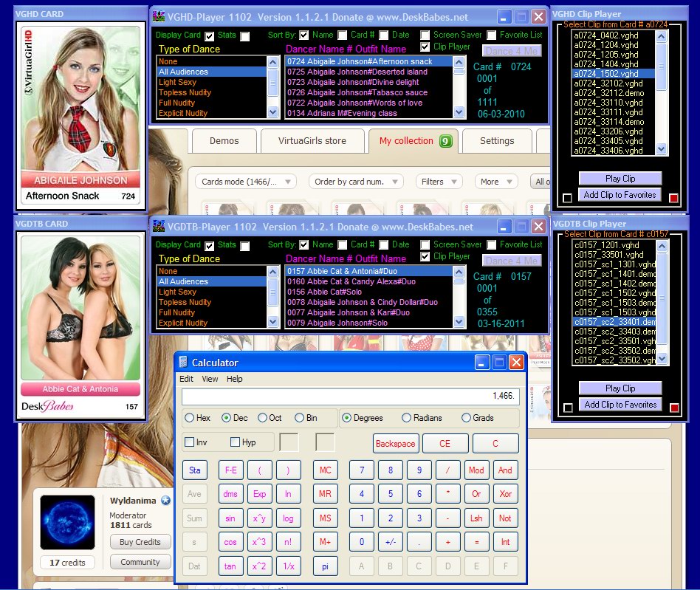Uncheck Display Card in VGHD-Player
The width and height of the screenshot is (700, 590).
click(x=209, y=36)
